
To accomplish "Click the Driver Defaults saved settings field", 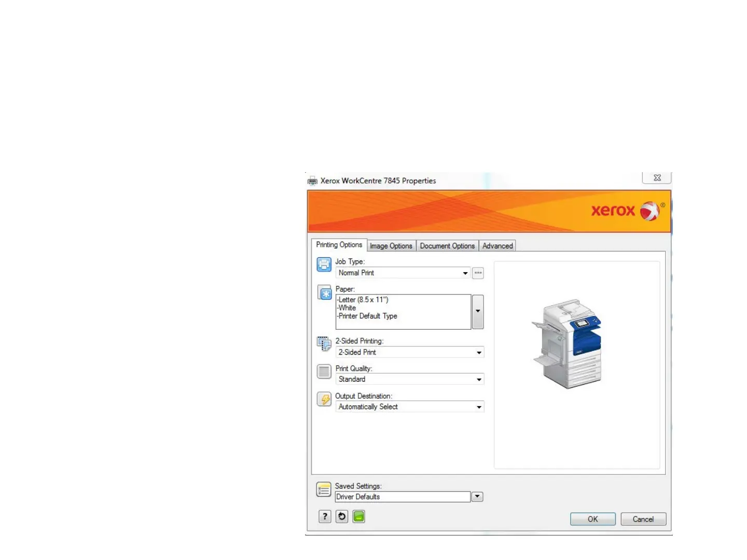I will coord(403,497).
